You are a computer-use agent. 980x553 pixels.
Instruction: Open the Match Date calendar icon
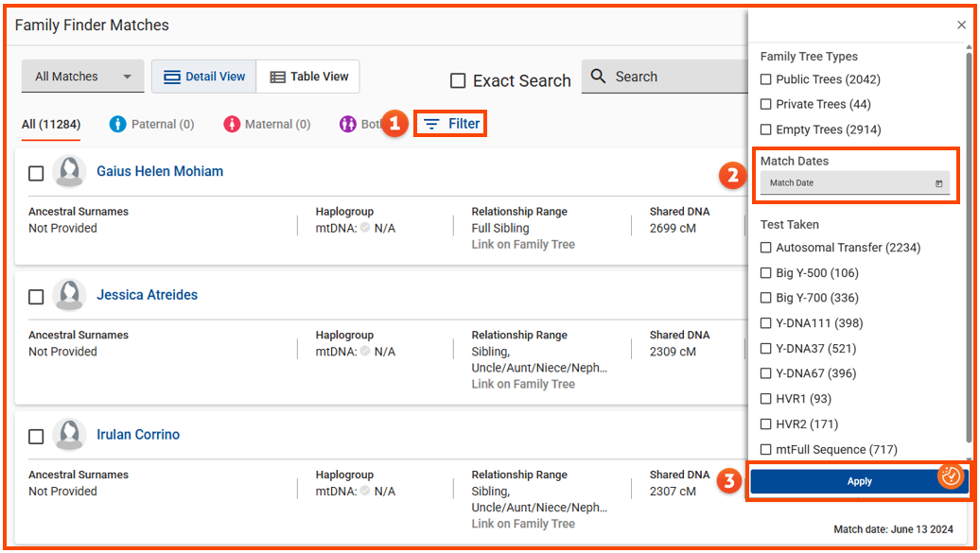click(938, 183)
